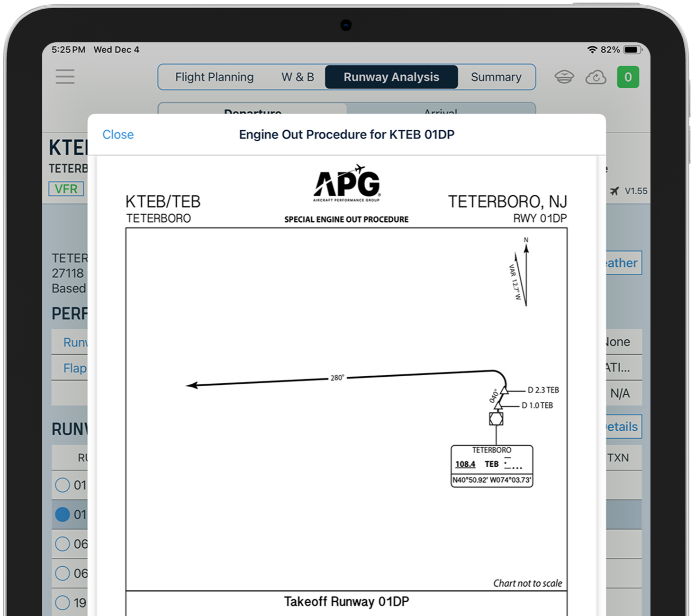
Task: Select the first 01 runway radio button
Action: click(x=62, y=485)
